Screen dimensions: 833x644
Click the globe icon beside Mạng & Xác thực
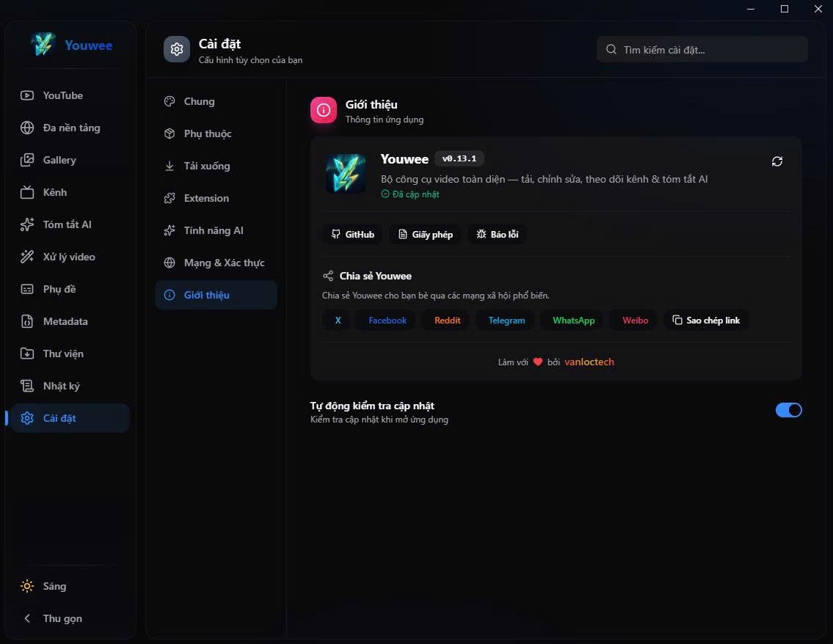(170, 263)
